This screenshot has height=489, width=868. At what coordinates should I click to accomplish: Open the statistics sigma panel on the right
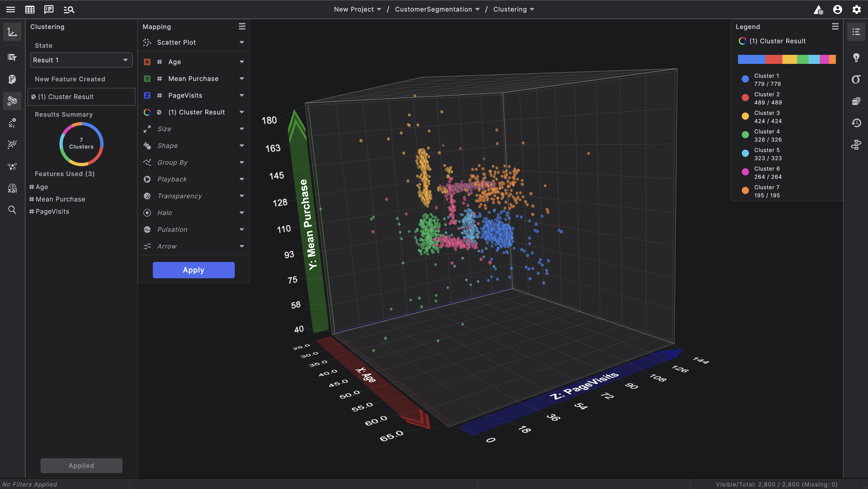856,79
